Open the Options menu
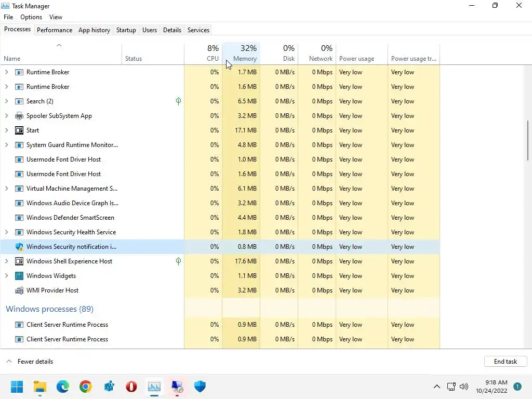532x399 pixels. [31, 17]
